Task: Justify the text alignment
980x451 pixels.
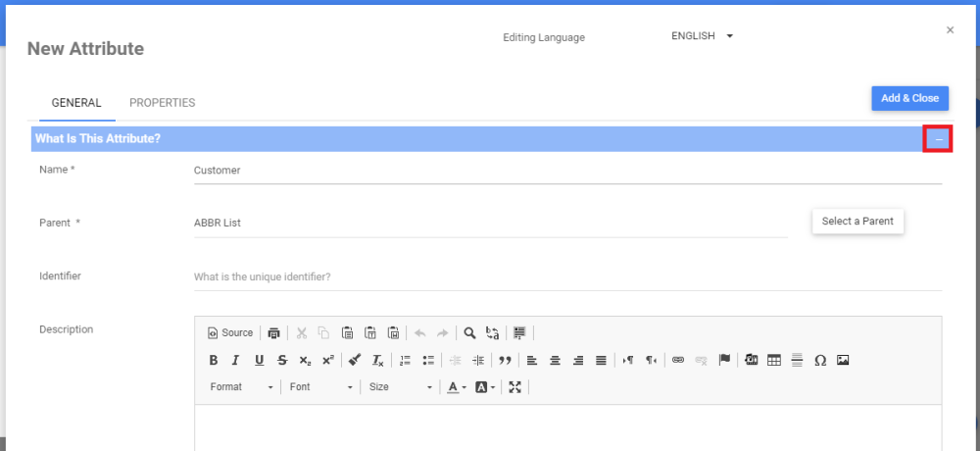Action: (x=601, y=360)
